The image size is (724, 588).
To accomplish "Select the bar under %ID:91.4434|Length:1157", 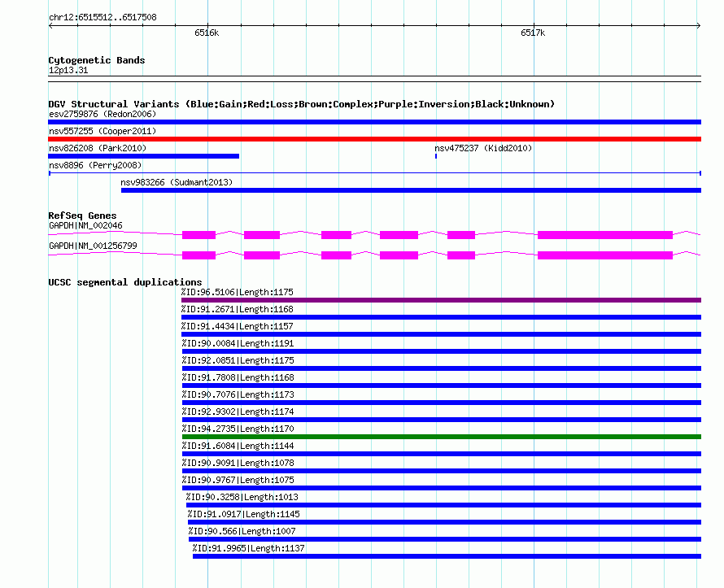I will tap(442, 334).
